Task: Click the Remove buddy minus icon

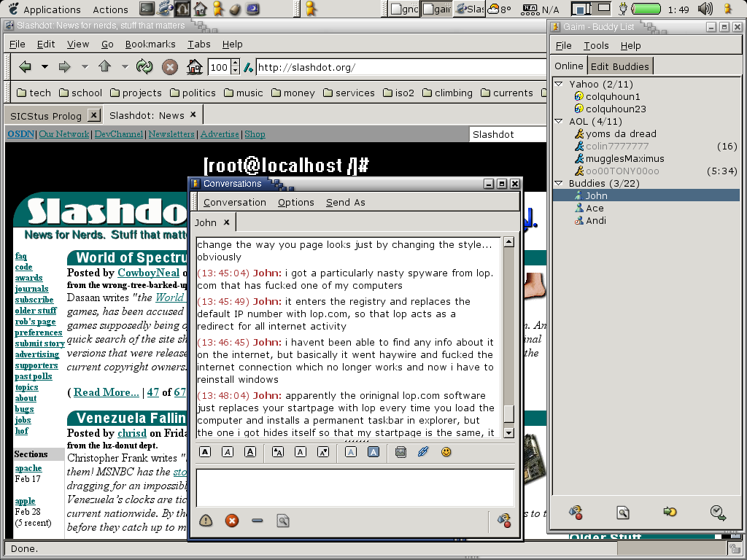Action: (258, 521)
